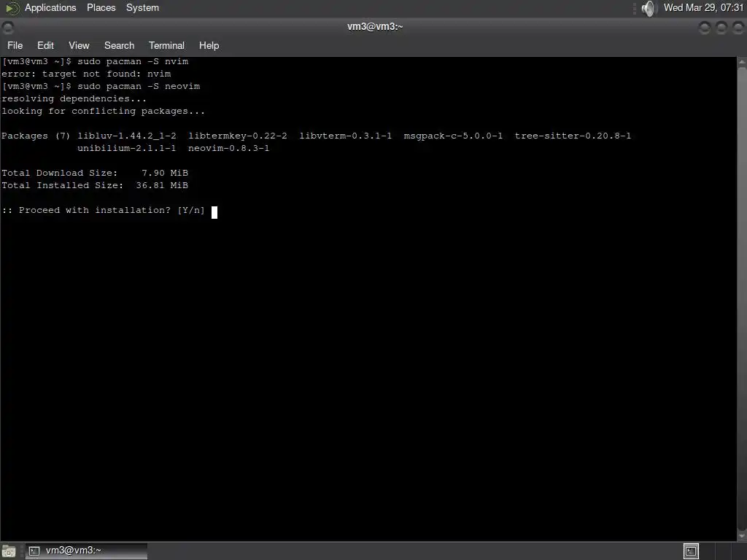Click on 'Total Download Size: 7.90 MiB' line

[95, 173]
